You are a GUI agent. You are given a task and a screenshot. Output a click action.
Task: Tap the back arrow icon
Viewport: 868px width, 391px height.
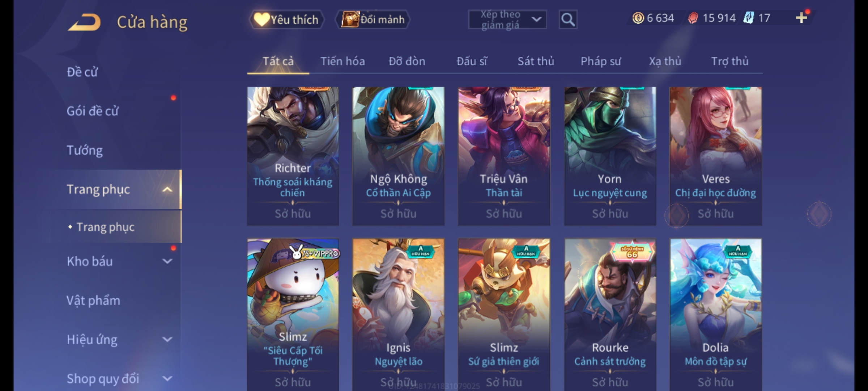click(84, 22)
